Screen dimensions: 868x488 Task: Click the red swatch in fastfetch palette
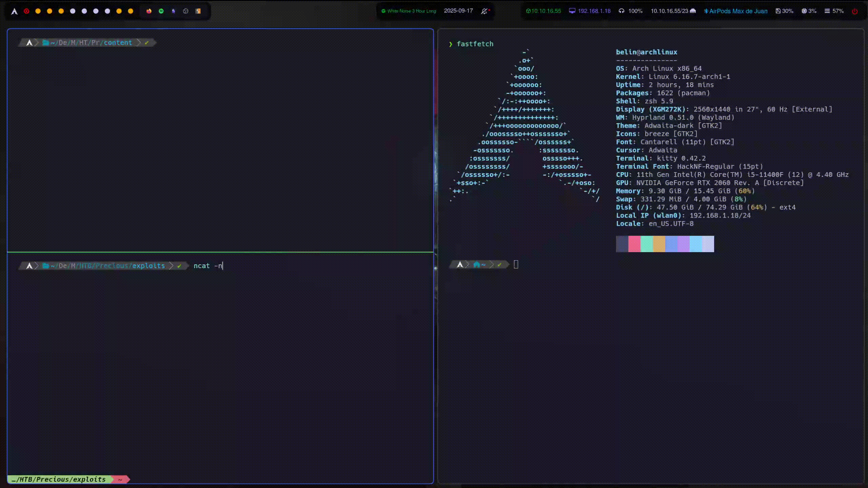tap(634, 244)
